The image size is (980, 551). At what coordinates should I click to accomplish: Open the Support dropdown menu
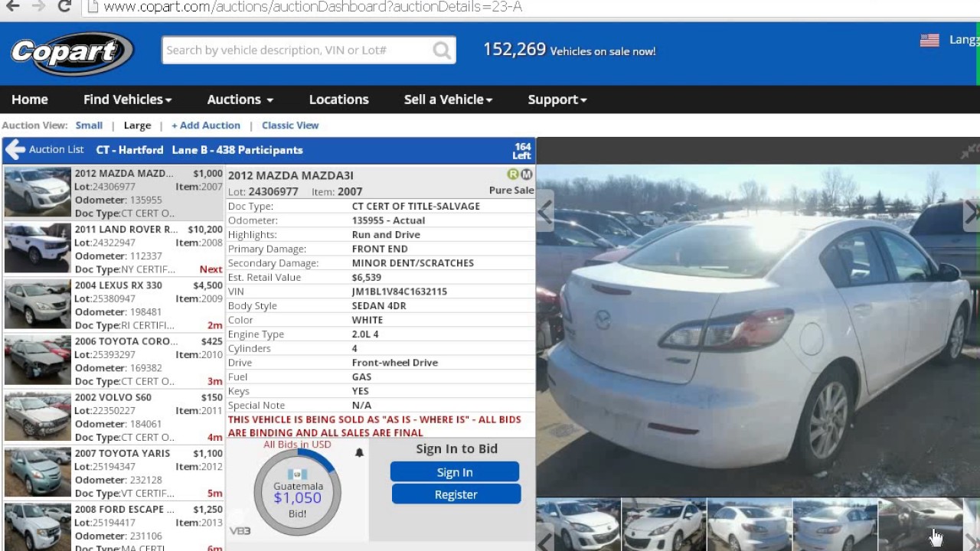point(557,99)
